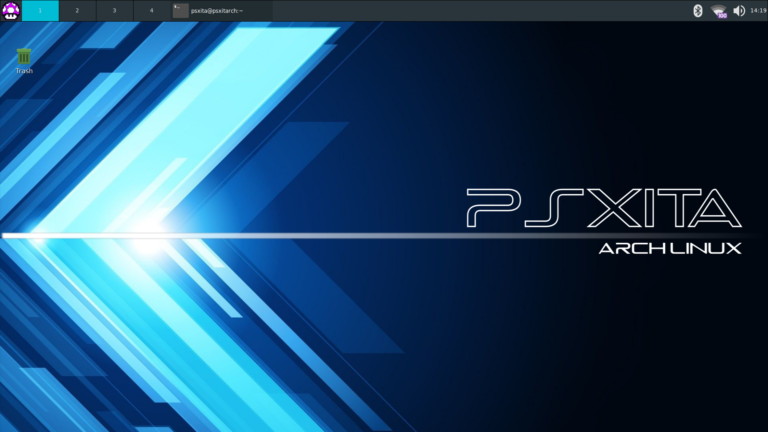Screen dimensions: 768x432
Task: Click the terminal icon in the taskbar
Action: click(x=180, y=10)
